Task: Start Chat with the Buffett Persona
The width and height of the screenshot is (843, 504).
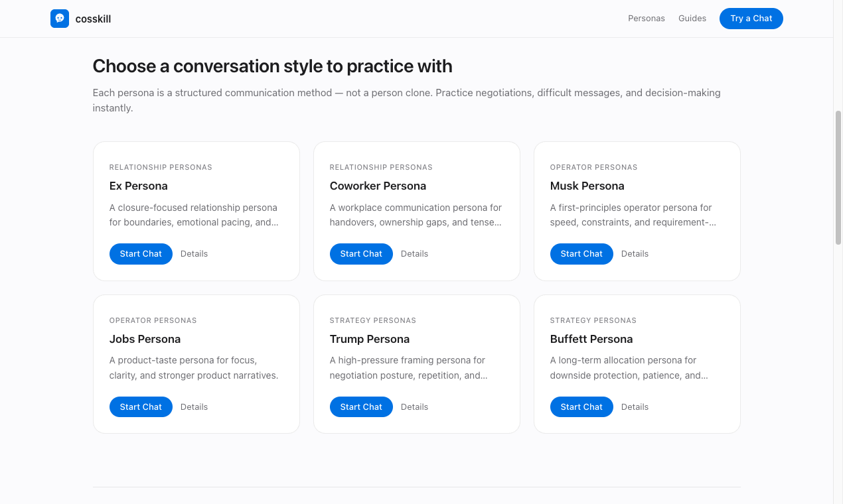Action: (581, 407)
